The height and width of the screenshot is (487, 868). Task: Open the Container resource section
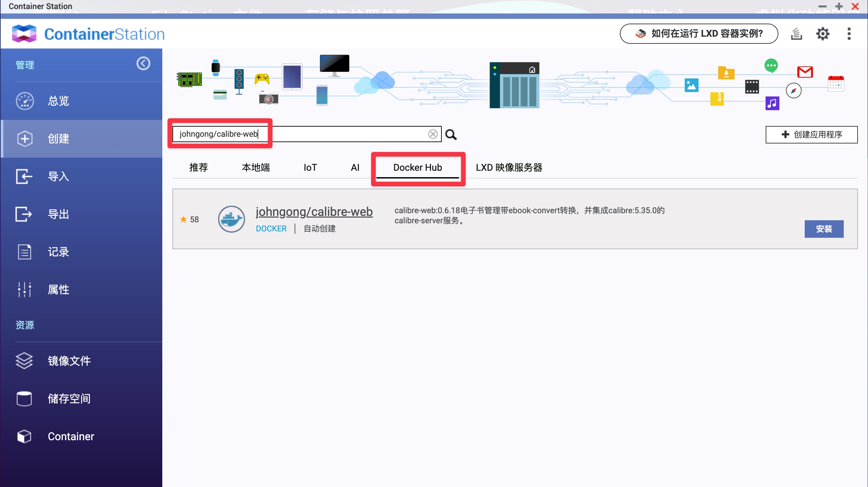tap(81, 436)
